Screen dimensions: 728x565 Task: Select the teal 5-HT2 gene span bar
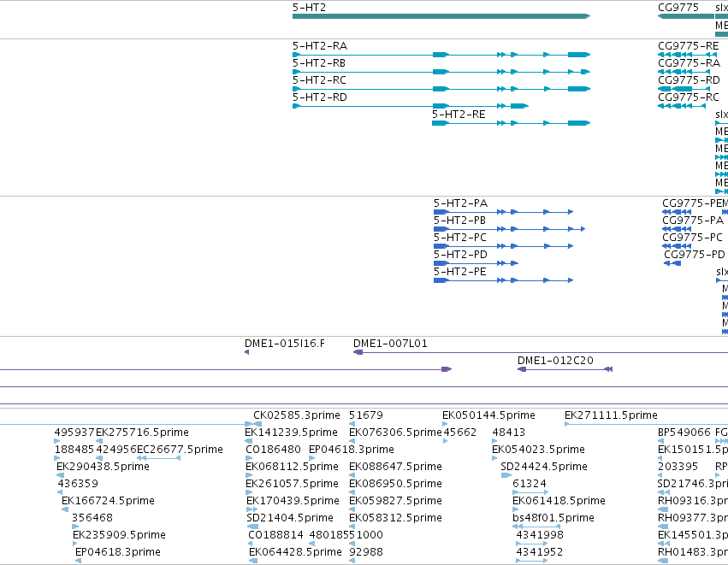tap(441, 16)
